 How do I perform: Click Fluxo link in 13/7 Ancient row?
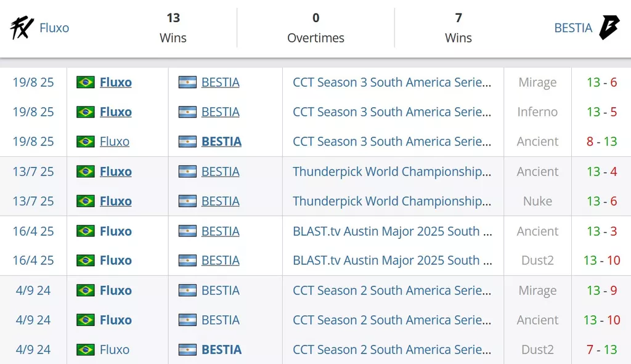tap(116, 172)
